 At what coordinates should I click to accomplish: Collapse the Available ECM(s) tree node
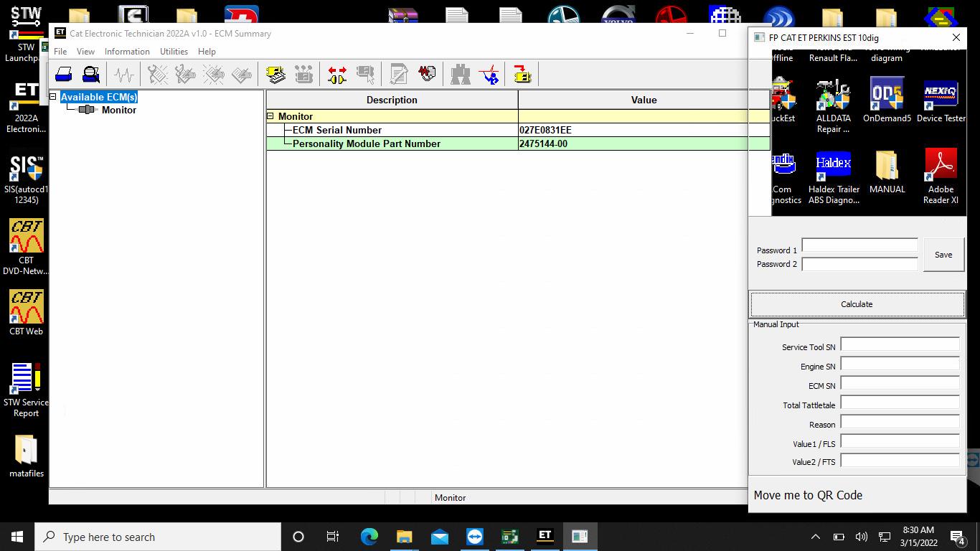[x=53, y=97]
